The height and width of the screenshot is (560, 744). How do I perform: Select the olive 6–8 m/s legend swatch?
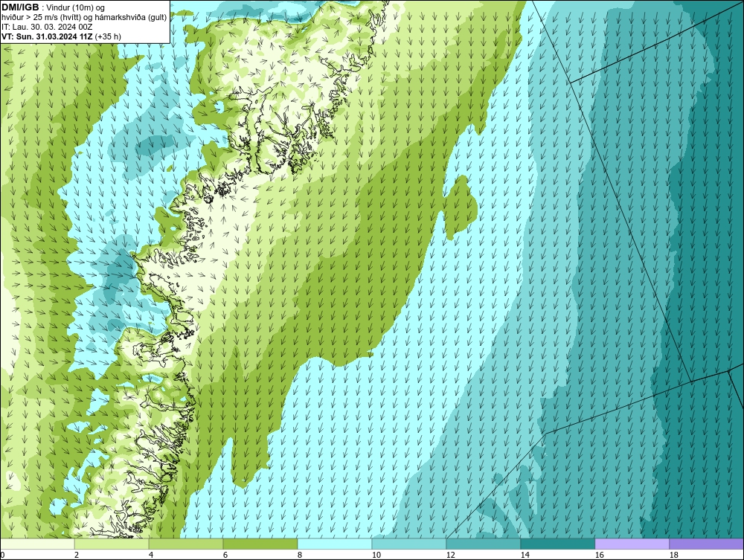pyautogui.click(x=260, y=544)
